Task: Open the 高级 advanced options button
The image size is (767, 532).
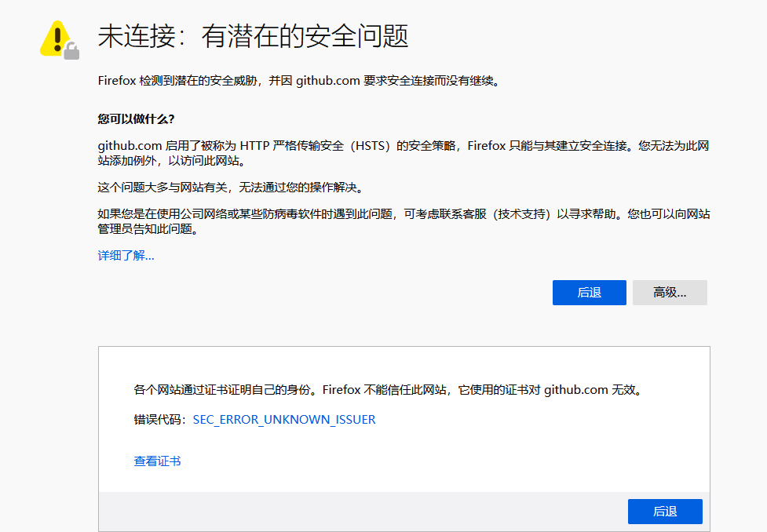Action: coord(669,292)
